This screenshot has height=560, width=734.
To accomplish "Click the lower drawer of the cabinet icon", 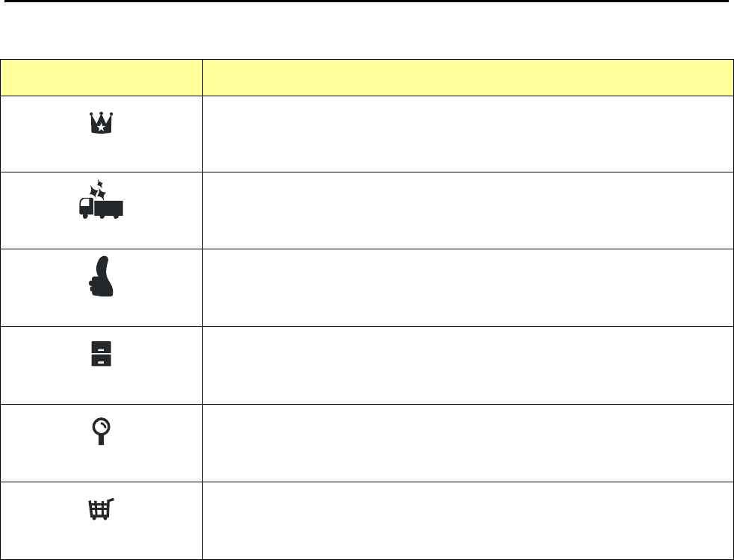I will click(x=101, y=360).
